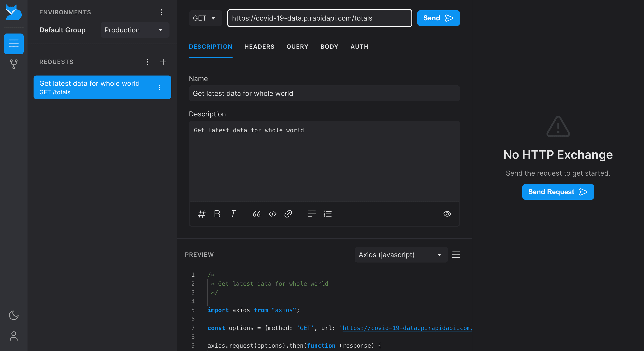Viewport: 644px width, 351px height.
Task: Apply italic formatting
Action: [x=233, y=214]
